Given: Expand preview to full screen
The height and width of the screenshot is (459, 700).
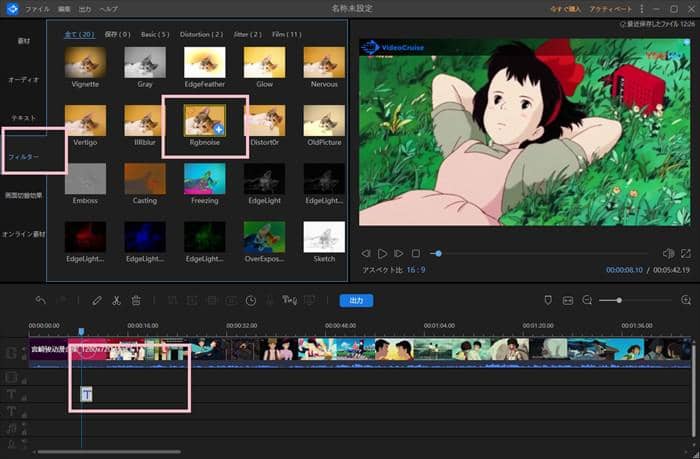Looking at the screenshot, I should 686,254.
